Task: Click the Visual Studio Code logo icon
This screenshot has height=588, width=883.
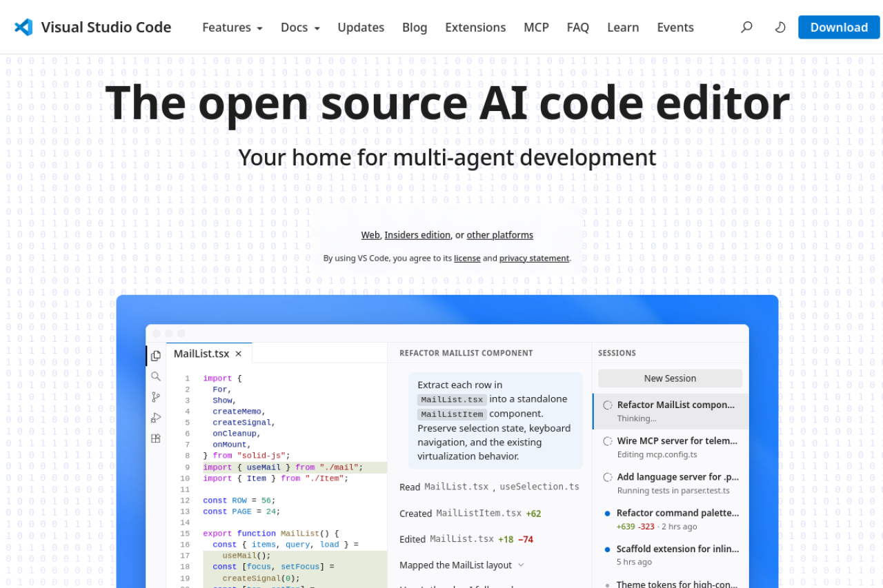Action: click(23, 28)
